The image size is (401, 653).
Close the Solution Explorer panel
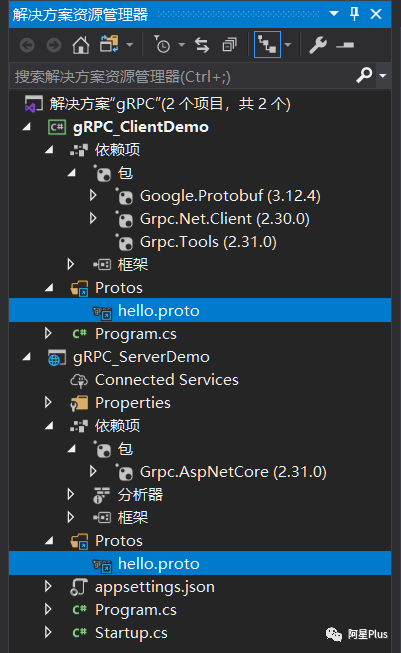376,14
